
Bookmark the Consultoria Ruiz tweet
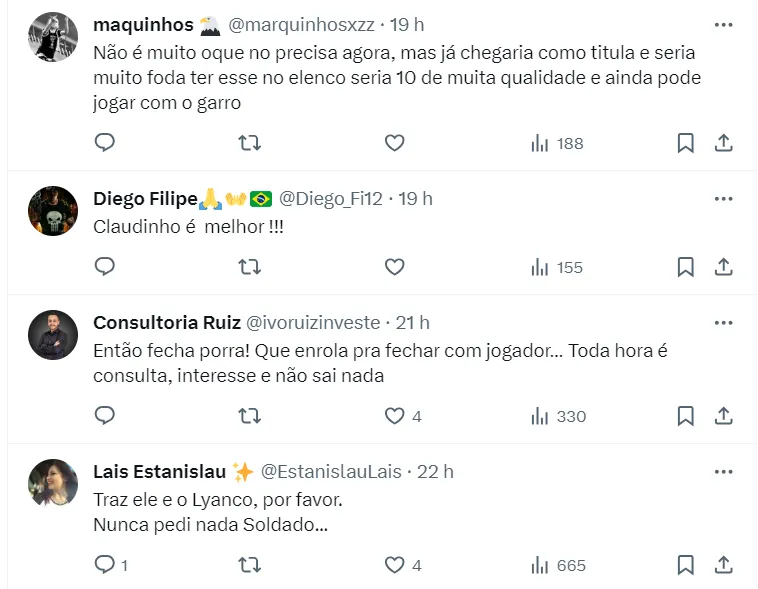[685, 416]
